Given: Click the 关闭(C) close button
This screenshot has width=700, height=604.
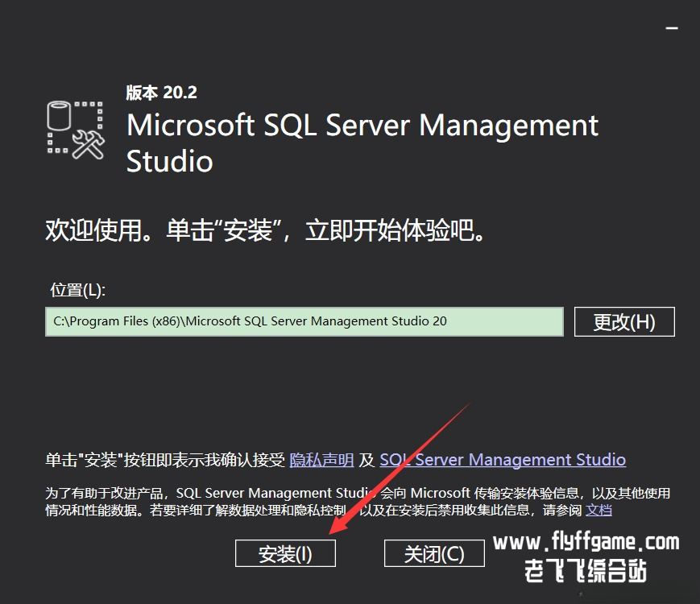Looking at the screenshot, I should coord(434,553).
